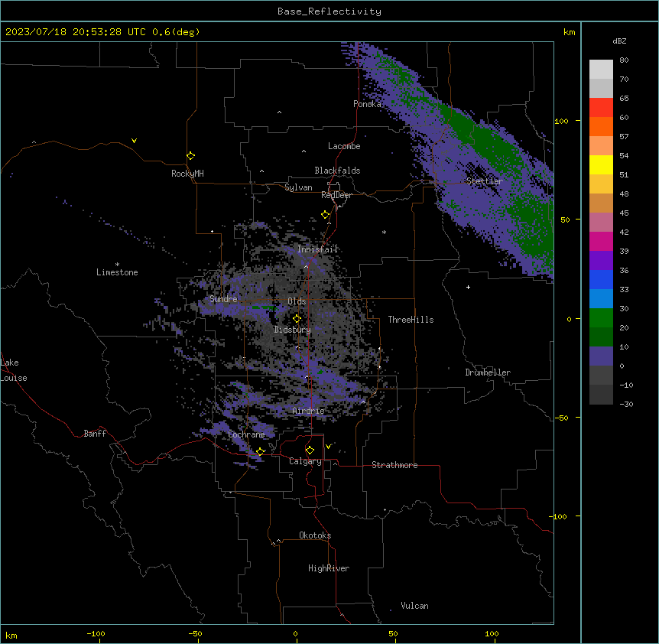Click the Banff label
Image resolution: width=659 pixels, height=644 pixels.
click(x=95, y=434)
